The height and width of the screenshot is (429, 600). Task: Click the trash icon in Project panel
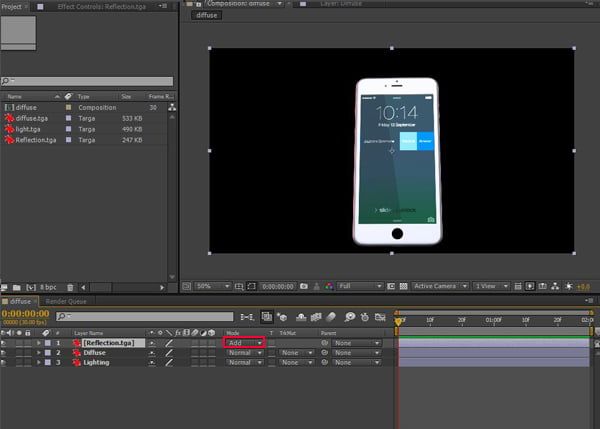point(70,287)
